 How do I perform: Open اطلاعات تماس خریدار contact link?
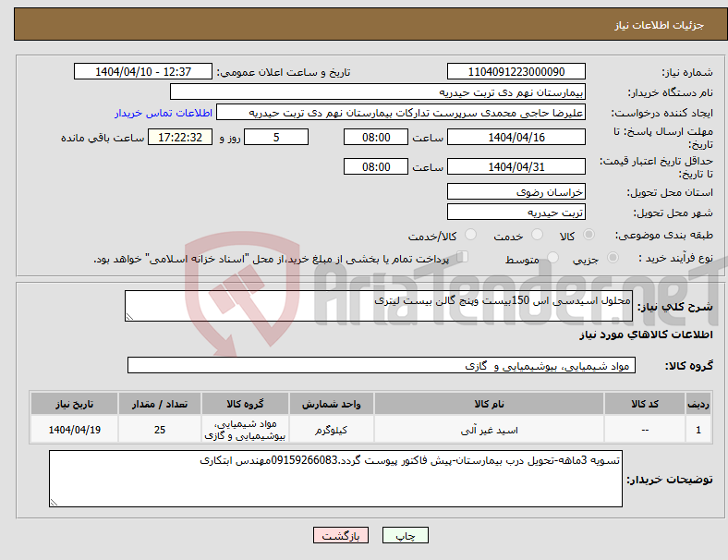(x=164, y=113)
